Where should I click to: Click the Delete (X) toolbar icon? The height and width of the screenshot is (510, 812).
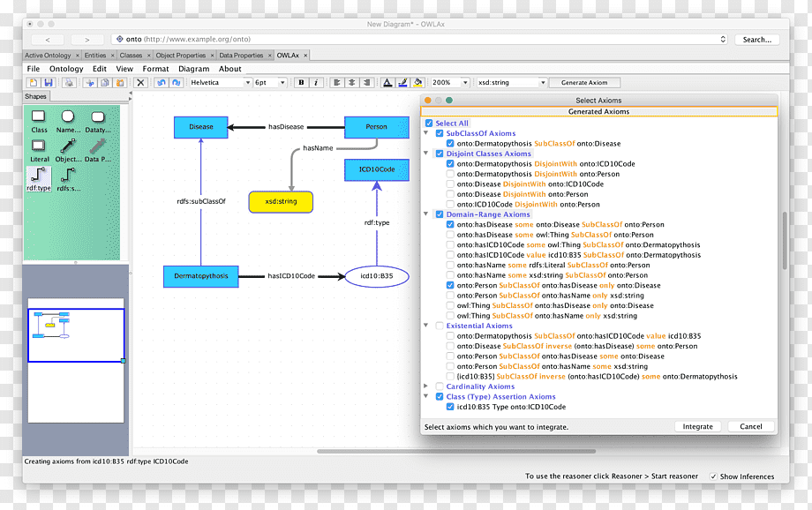(x=140, y=82)
